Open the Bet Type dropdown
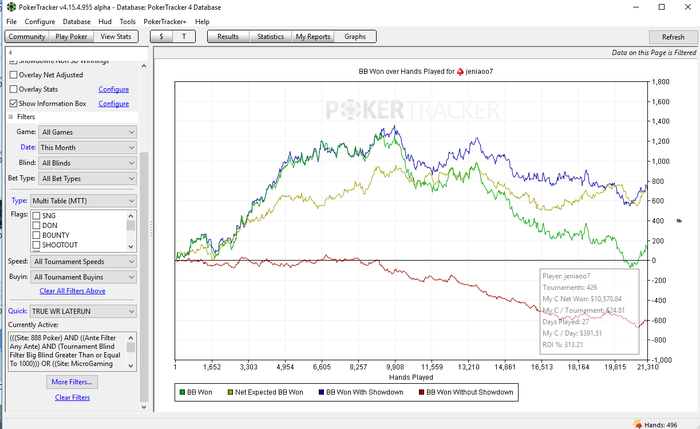 (88, 179)
